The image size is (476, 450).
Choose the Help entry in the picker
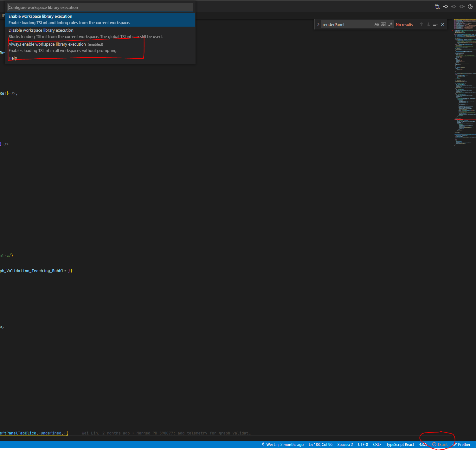tap(13, 58)
